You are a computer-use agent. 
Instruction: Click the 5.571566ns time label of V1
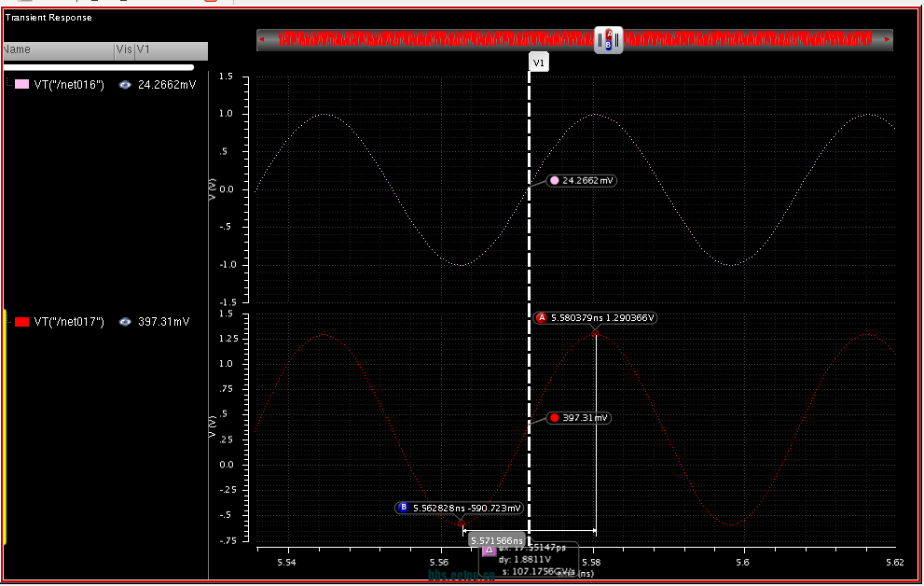496,540
